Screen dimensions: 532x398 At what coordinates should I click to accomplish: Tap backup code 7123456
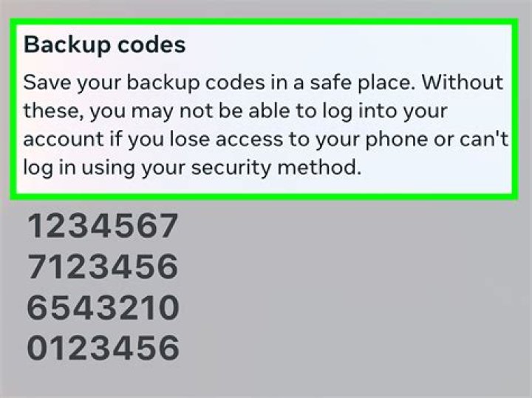pos(103,267)
